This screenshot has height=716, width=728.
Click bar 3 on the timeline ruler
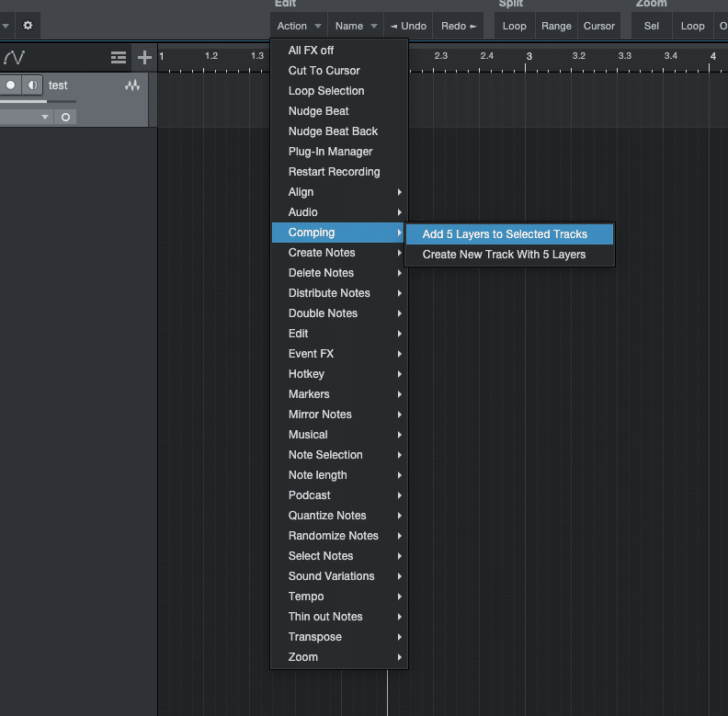pos(529,57)
